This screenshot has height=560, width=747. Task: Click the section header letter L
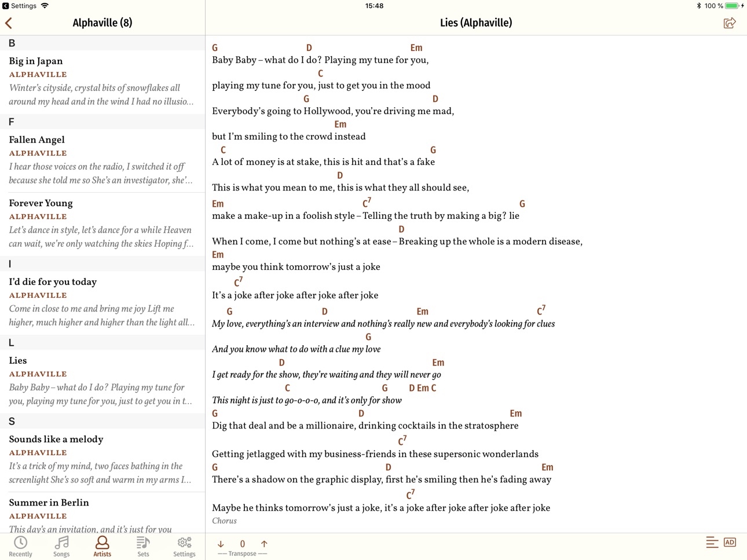click(x=11, y=343)
